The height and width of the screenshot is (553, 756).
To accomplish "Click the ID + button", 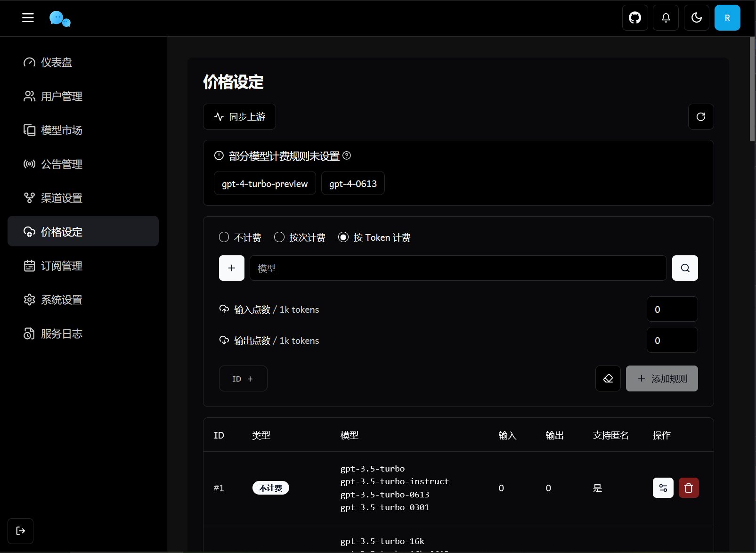I will [243, 379].
